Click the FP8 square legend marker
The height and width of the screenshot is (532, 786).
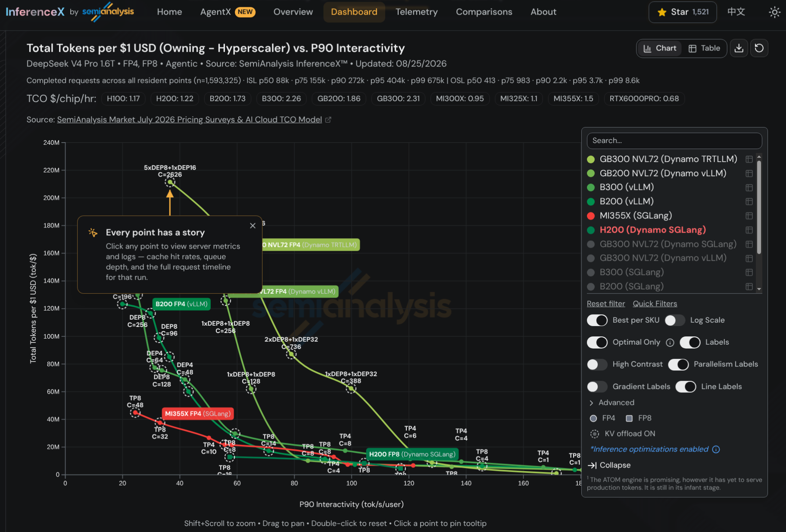[629, 418]
